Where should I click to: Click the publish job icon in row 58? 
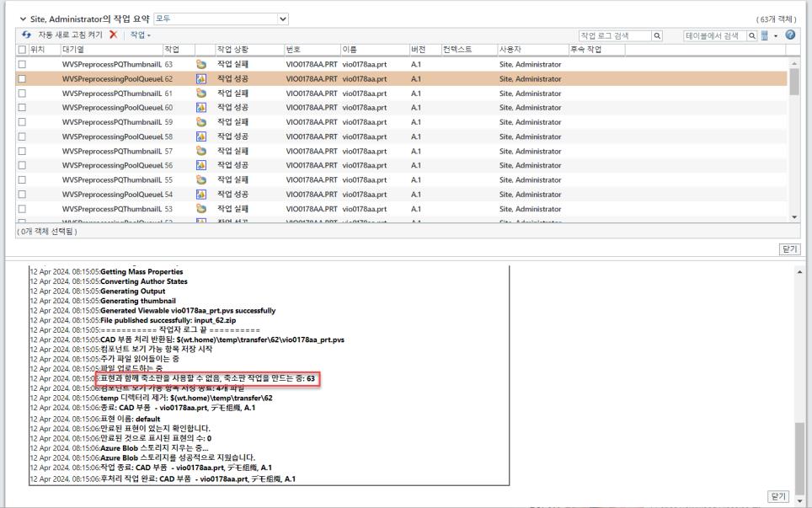[201, 136]
